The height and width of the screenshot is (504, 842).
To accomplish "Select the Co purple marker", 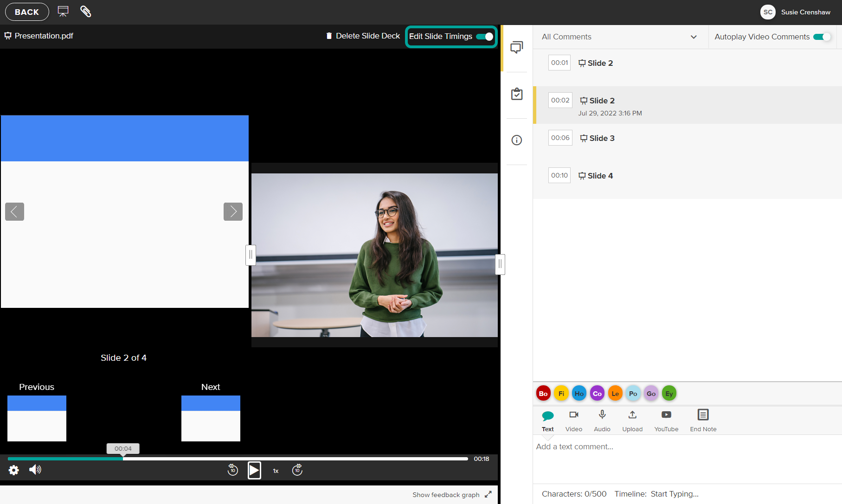I will tap(598, 393).
